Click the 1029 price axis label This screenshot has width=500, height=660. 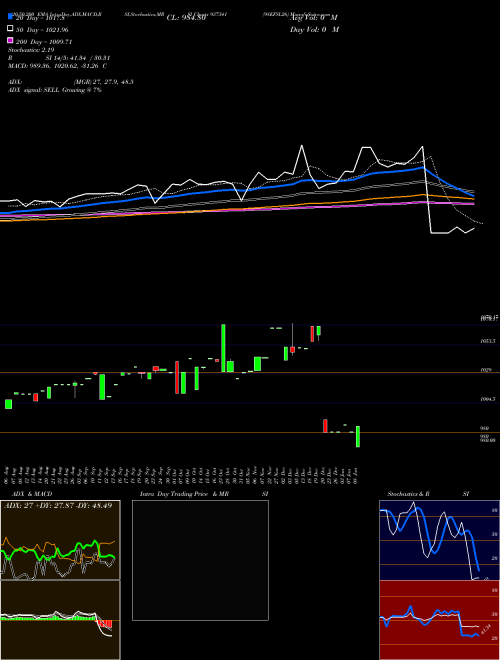[x=484, y=370]
